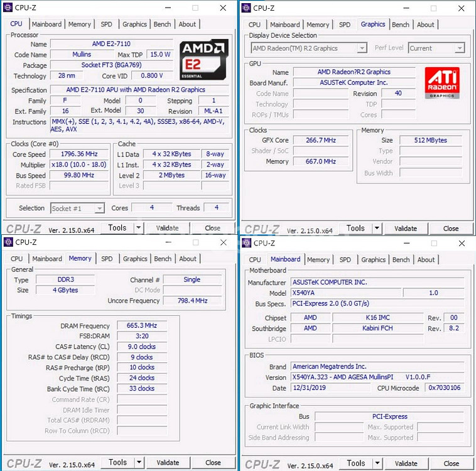Click Tools button in the Memory window

118,462
